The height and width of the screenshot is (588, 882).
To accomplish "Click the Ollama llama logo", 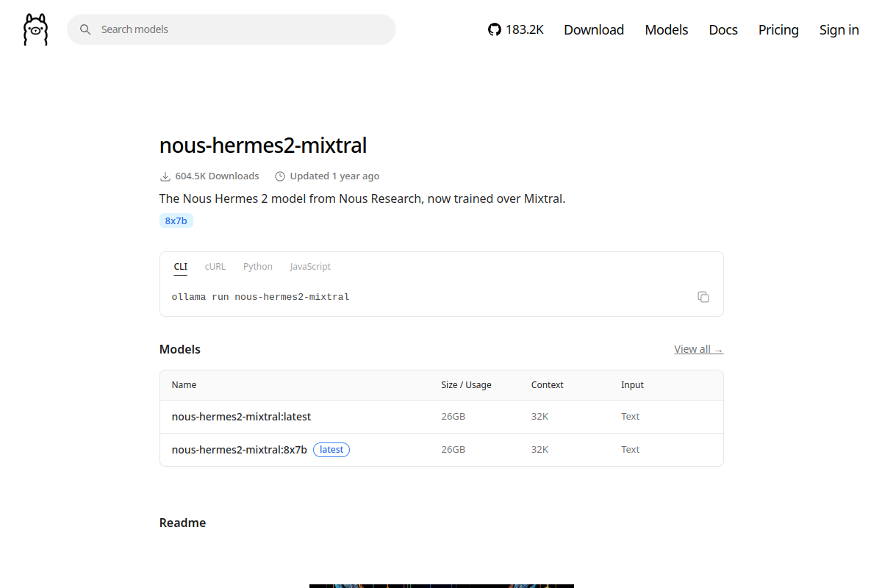I will click(x=35, y=29).
